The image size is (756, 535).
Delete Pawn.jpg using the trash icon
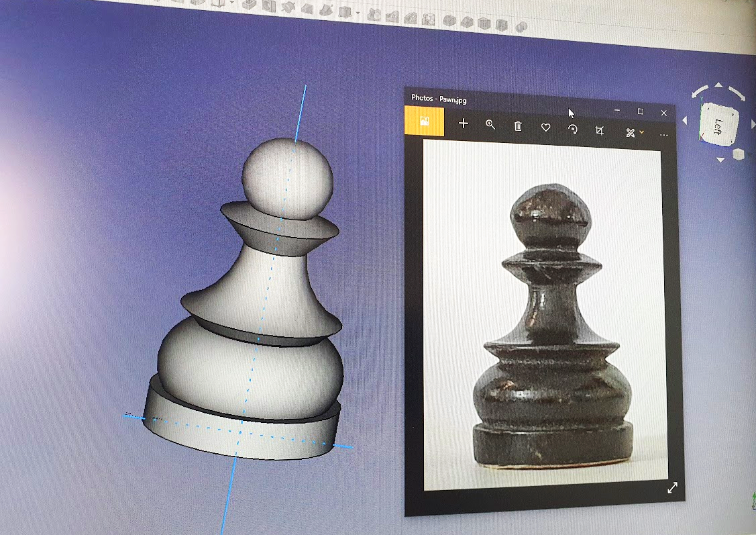pyautogui.click(x=518, y=126)
